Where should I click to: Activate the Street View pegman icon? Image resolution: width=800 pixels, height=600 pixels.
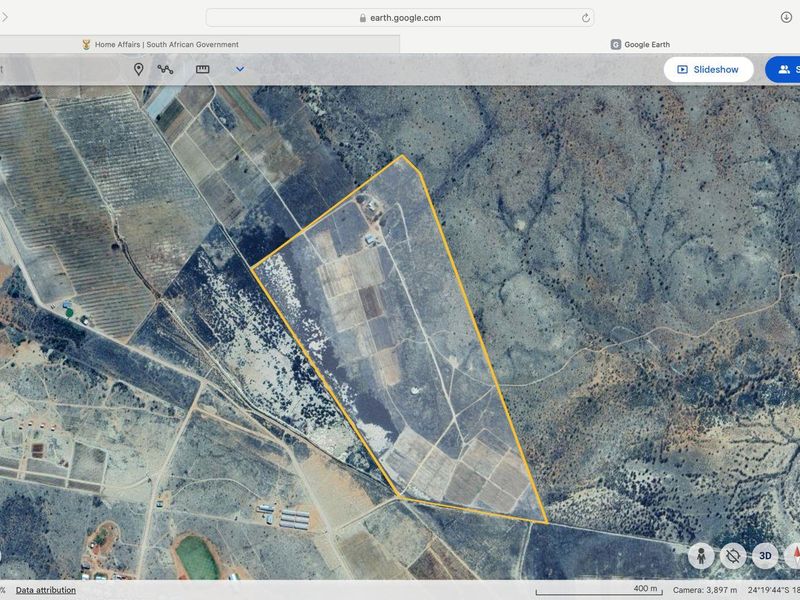coord(701,555)
